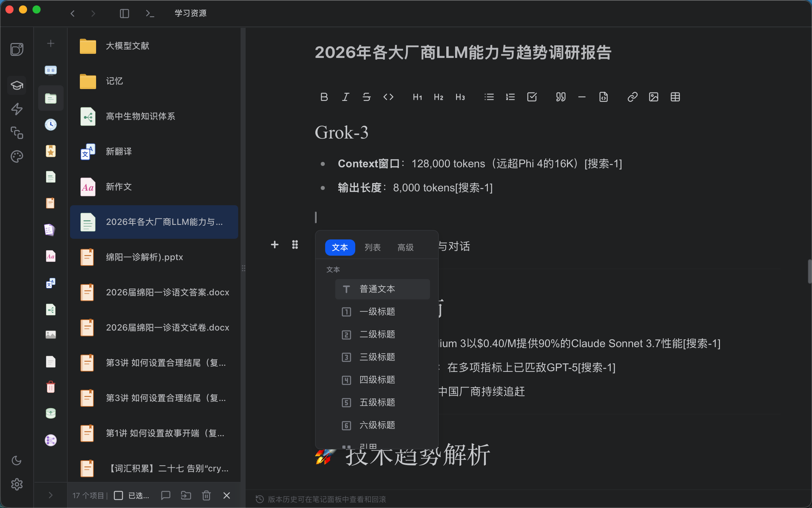Screen dimensions: 812x508
Task: Click the editor's vertical scrollbar
Action: pyautogui.click(x=809, y=271)
